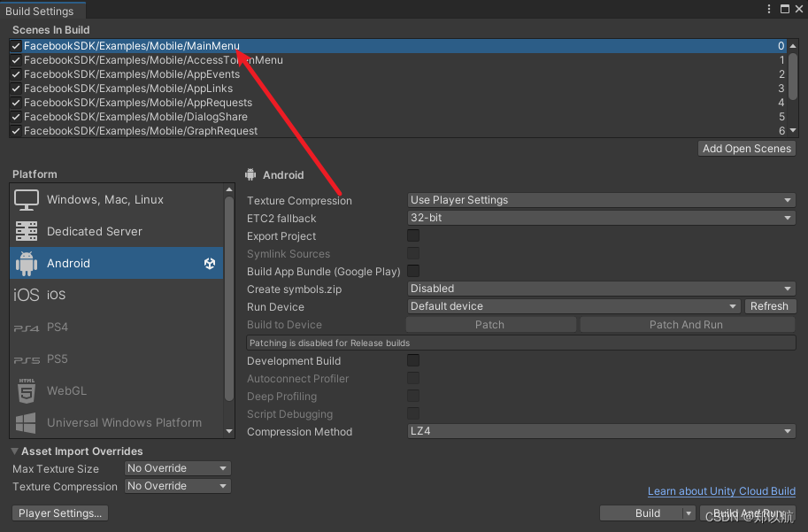The height and width of the screenshot is (532, 808).
Task: Click the platform list scroll down arrow
Action: [x=229, y=431]
